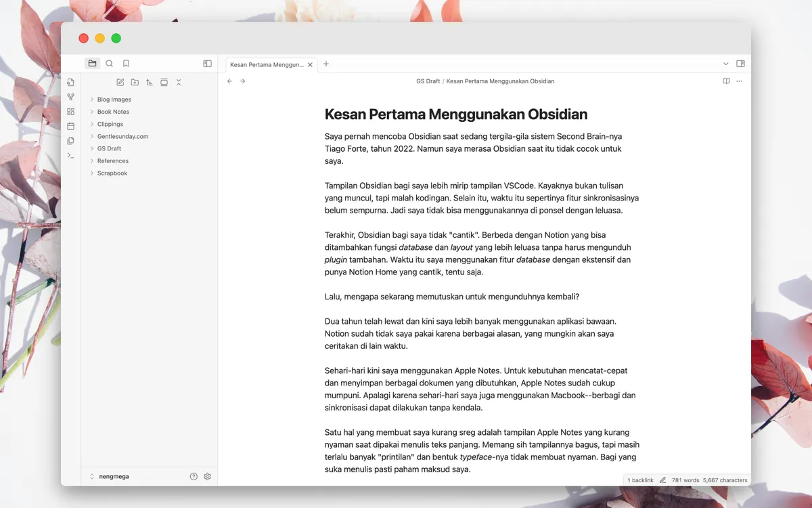Open Settings gear icon
Image resolution: width=812 pixels, height=508 pixels.
pos(208,476)
